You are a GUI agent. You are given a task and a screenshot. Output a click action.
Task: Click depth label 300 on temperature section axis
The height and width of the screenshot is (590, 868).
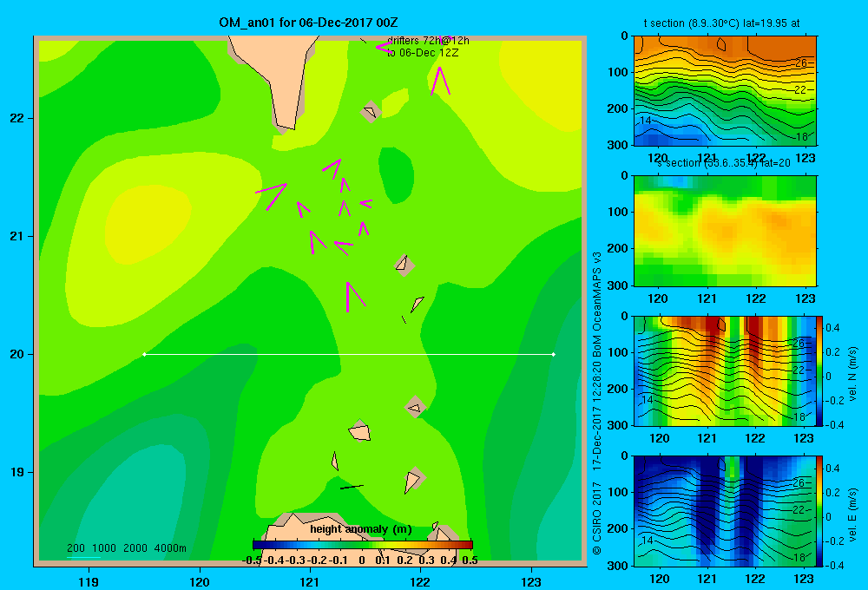[618, 145]
